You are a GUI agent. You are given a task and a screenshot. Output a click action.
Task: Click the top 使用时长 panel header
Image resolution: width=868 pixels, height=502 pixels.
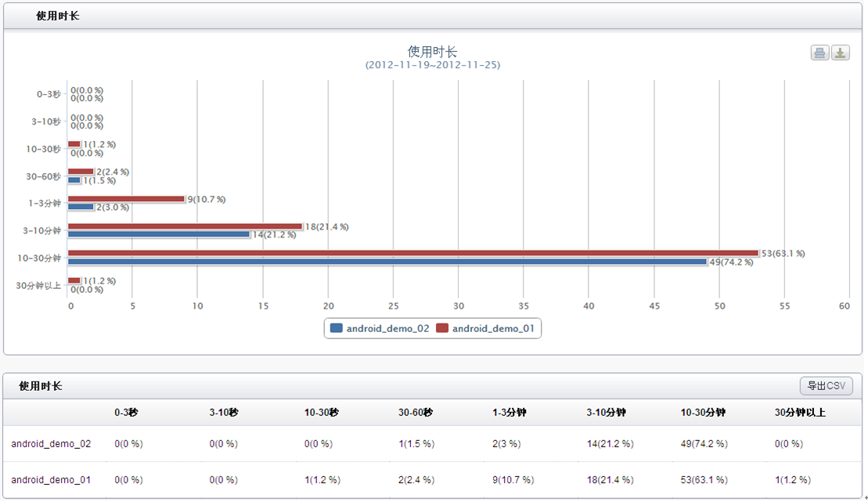click(x=433, y=16)
